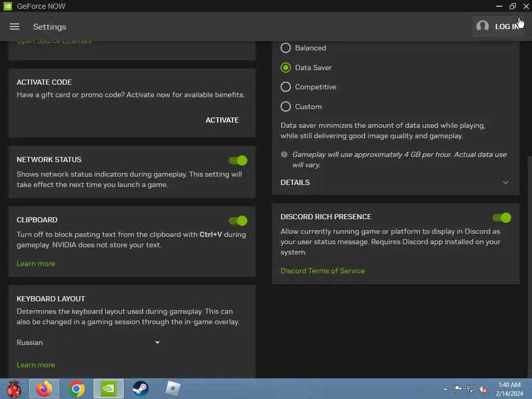This screenshot has height=399, width=532.
Task: Open Discord Terms of Service link
Action: click(323, 271)
